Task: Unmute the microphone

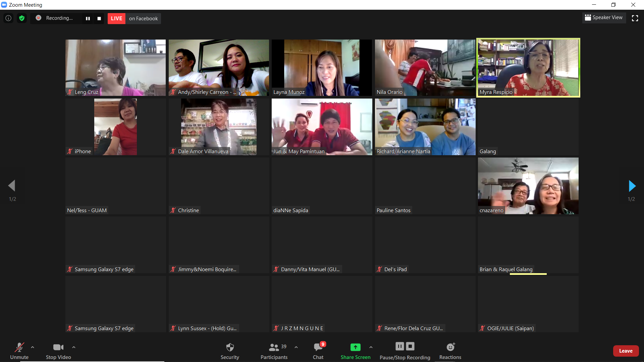Action: click(x=19, y=351)
